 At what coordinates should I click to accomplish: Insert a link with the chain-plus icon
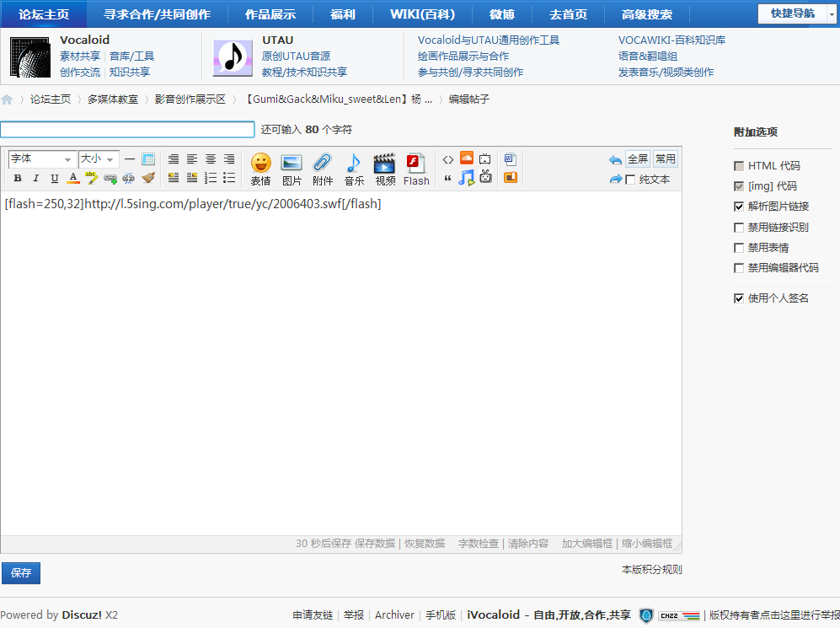click(x=110, y=178)
